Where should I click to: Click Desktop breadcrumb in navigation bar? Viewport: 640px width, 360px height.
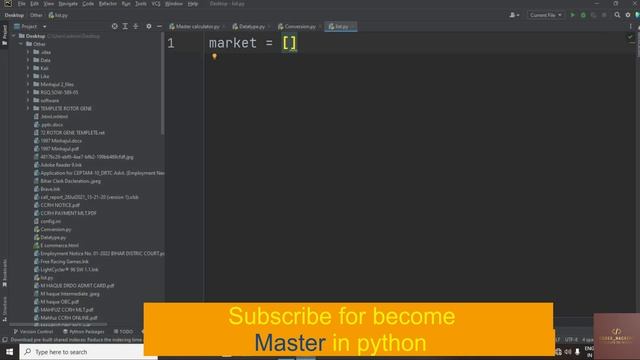pyautogui.click(x=14, y=15)
